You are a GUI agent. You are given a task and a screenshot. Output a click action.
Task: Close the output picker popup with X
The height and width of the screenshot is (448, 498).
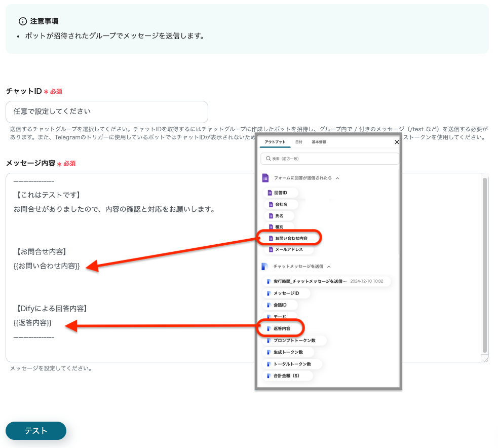[397, 142]
